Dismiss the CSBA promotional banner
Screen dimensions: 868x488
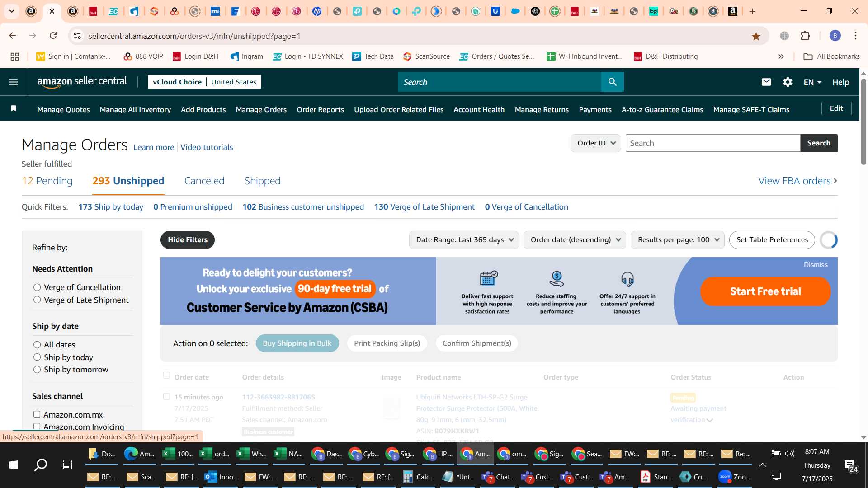[816, 265]
